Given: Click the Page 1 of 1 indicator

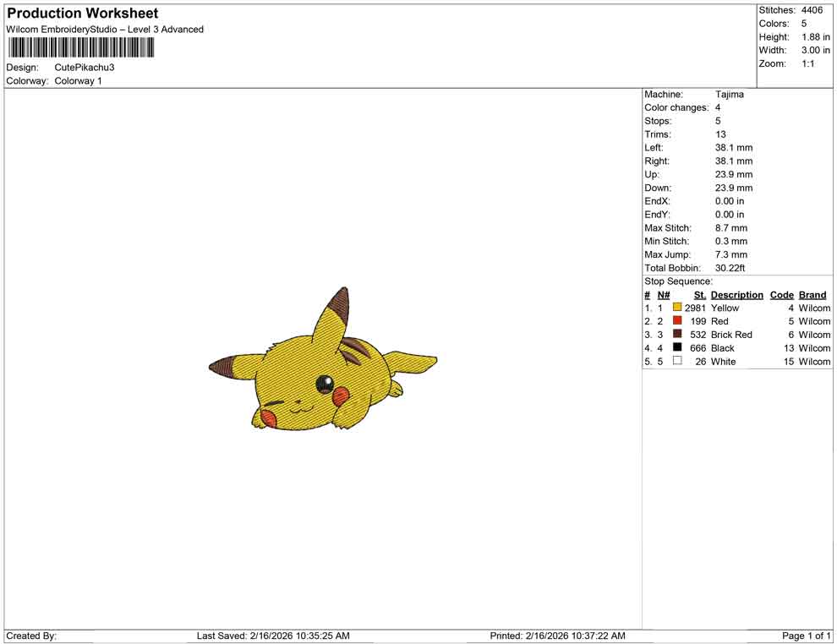Looking at the screenshot, I should tap(804, 636).
